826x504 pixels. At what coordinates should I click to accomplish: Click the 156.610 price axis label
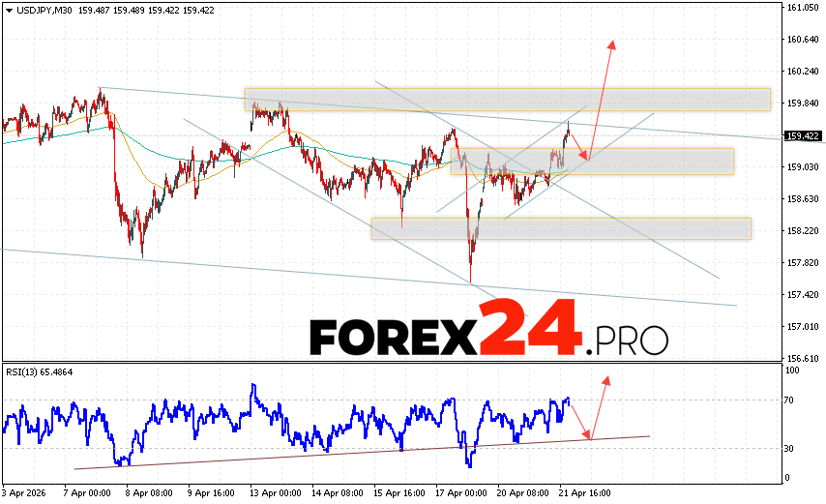(803, 358)
